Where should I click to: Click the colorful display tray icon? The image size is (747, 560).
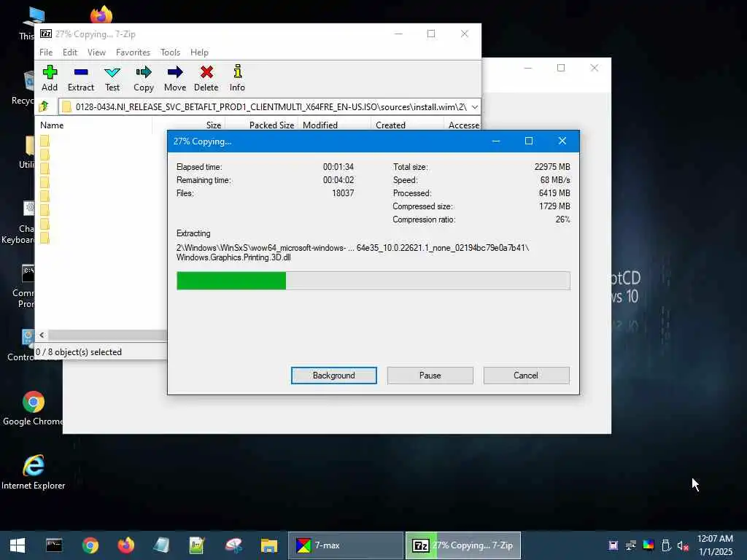pos(649,545)
